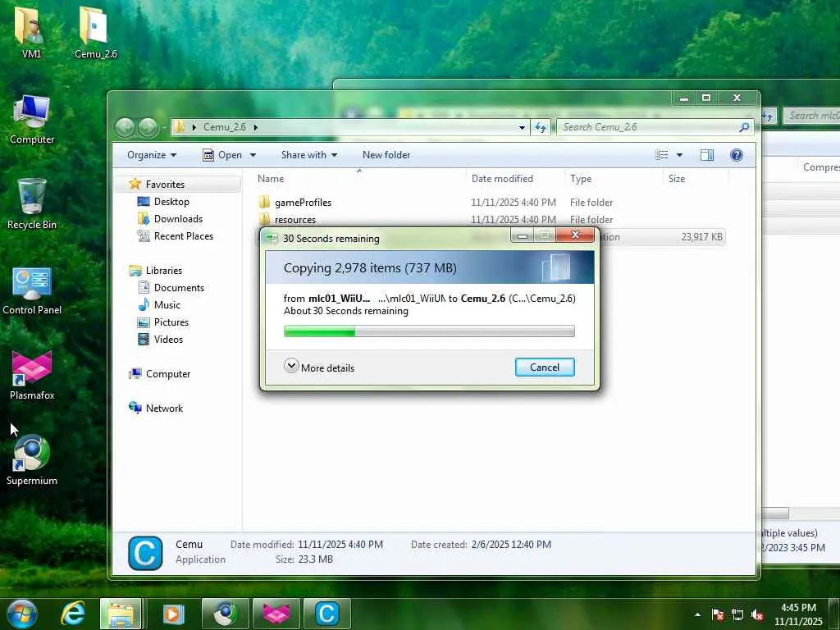The width and height of the screenshot is (840, 630).
Task: Open the Organize menu
Action: click(152, 155)
